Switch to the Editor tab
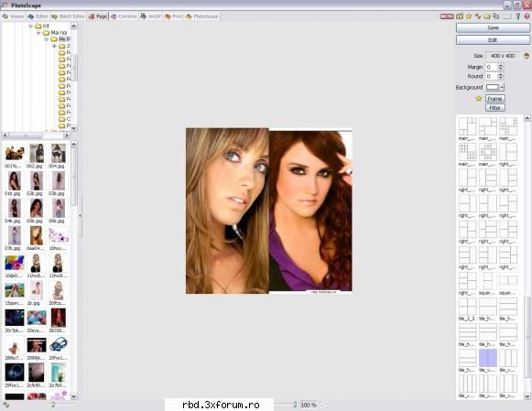Viewport: 532px width, 411px height. coord(38,16)
